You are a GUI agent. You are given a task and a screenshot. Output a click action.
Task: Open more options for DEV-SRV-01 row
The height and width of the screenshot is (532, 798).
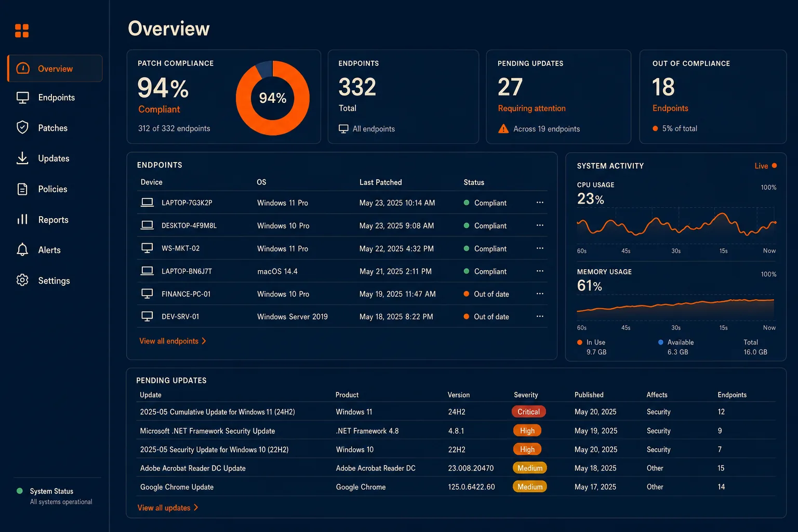point(540,316)
